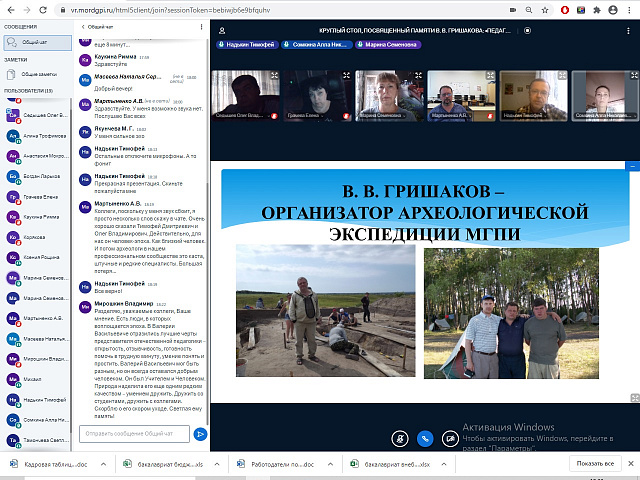Make the presentation fullscreen

[635, 398]
